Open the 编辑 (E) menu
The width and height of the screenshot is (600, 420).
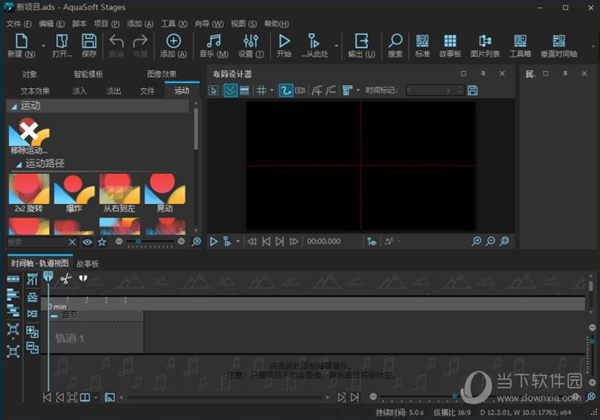[52, 24]
